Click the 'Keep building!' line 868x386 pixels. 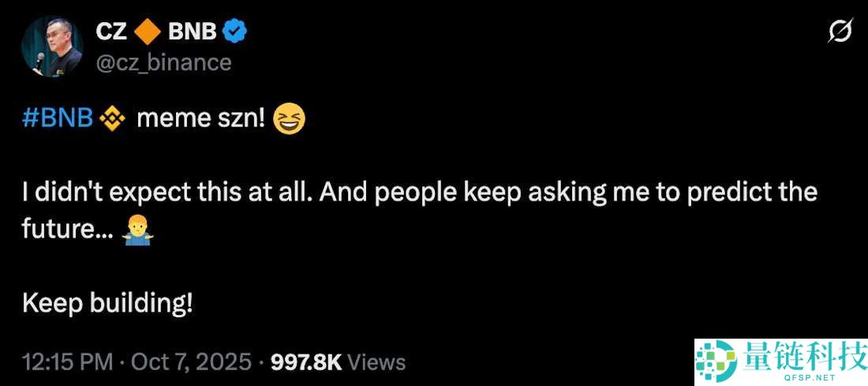[x=107, y=302]
